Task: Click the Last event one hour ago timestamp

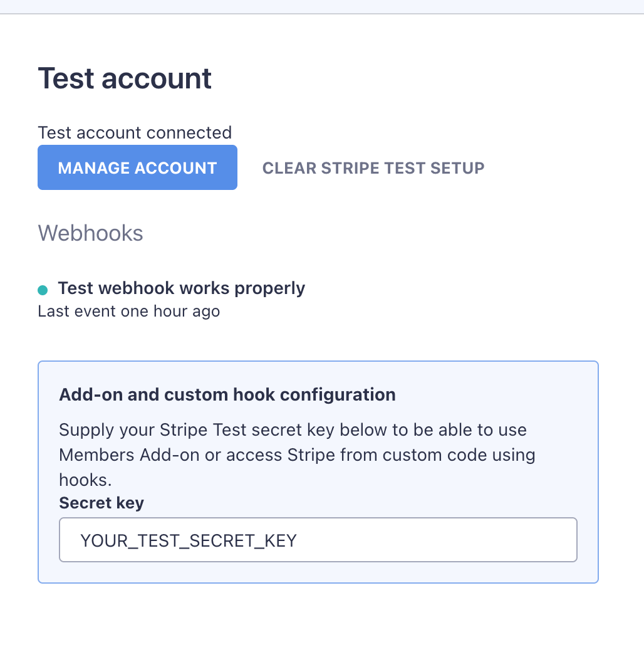Action: tap(129, 311)
